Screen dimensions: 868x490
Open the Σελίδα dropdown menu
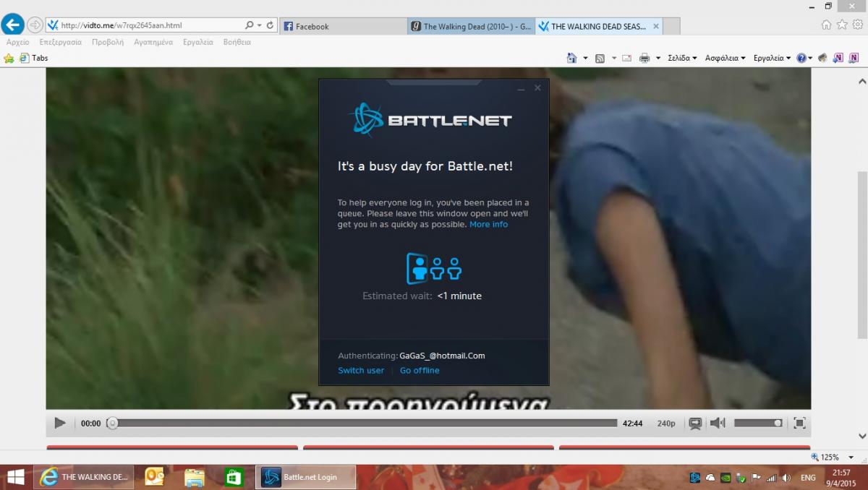pos(682,58)
